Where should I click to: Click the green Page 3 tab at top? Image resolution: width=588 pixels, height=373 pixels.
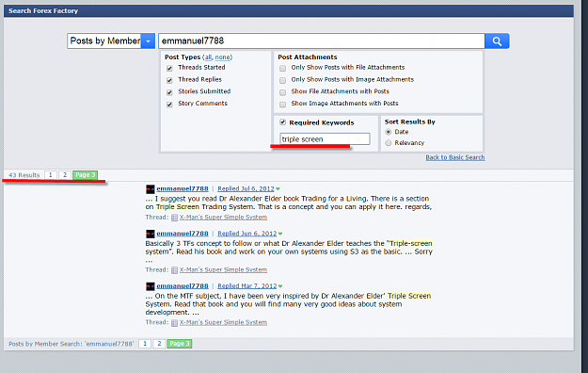click(85, 175)
